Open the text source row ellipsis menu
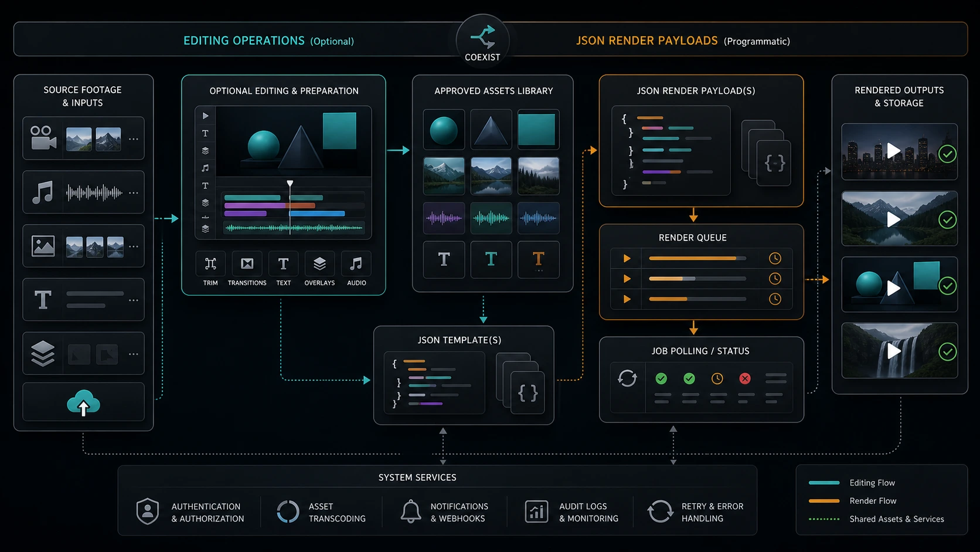Image resolution: width=980 pixels, height=552 pixels. [x=134, y=300]
